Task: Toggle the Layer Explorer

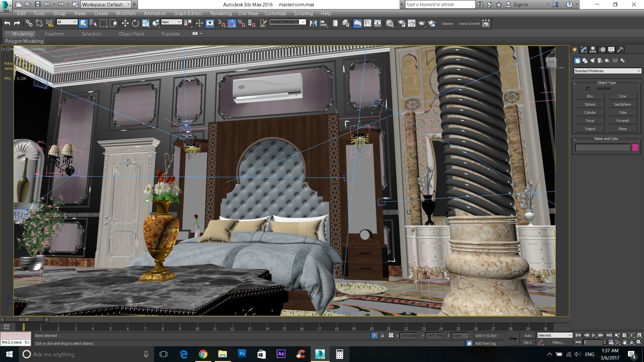Action: 346,23
